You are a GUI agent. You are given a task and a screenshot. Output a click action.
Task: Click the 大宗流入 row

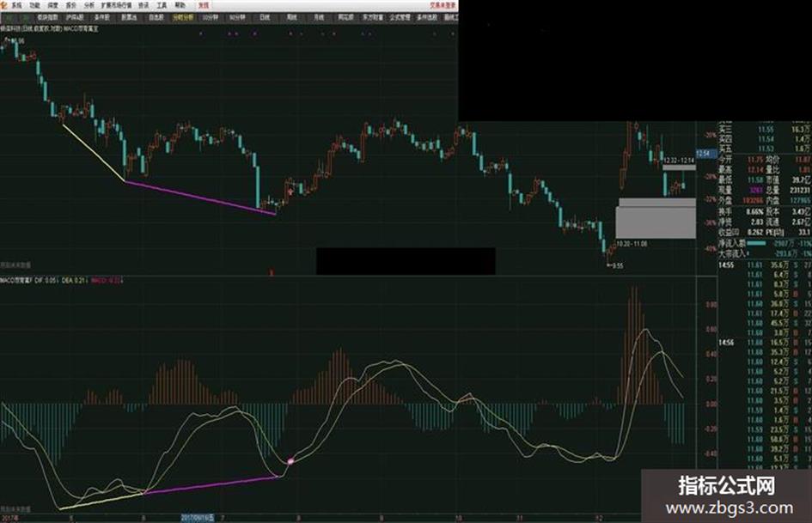[765, 253]
